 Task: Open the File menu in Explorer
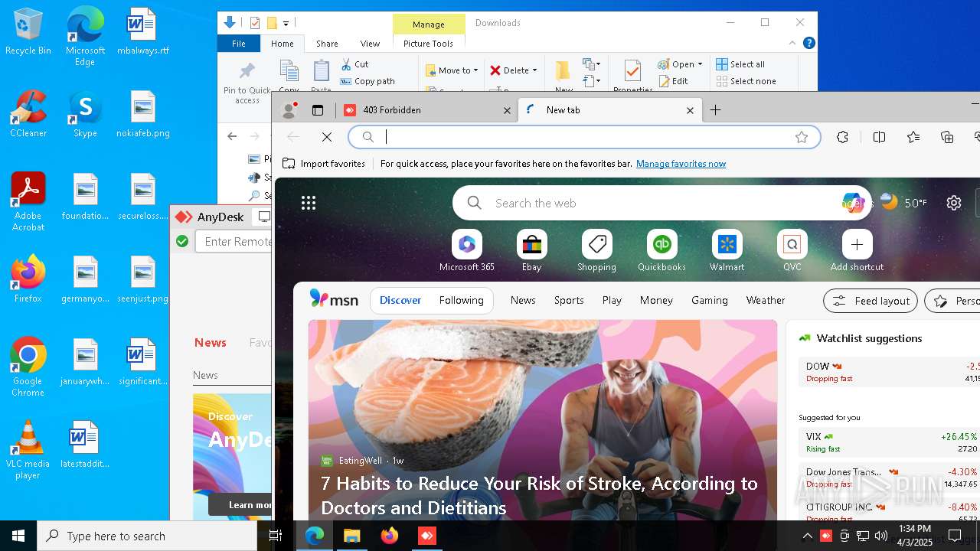coord(239,44)
